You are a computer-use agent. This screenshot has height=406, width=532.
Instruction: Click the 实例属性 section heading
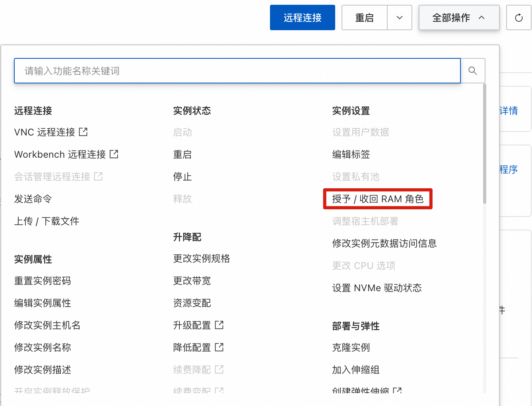(33, 259)
